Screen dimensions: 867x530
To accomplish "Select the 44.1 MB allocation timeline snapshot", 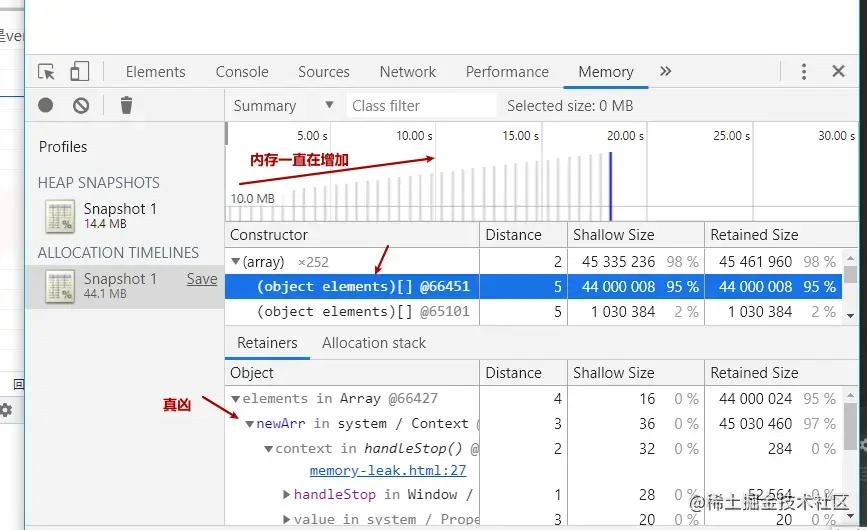I will (125, 285).
